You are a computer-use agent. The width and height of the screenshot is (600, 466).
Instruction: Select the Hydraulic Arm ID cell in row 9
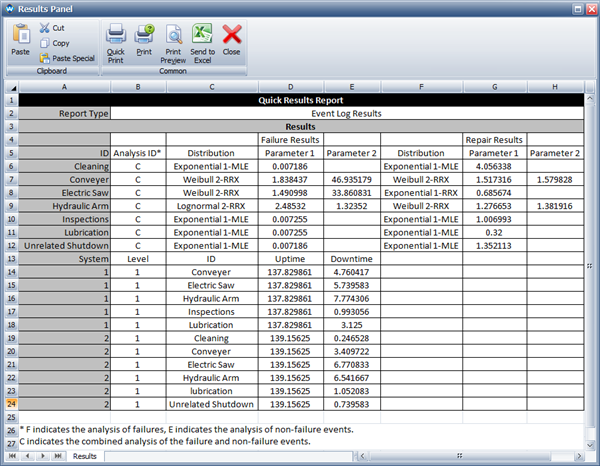[64, 204]
